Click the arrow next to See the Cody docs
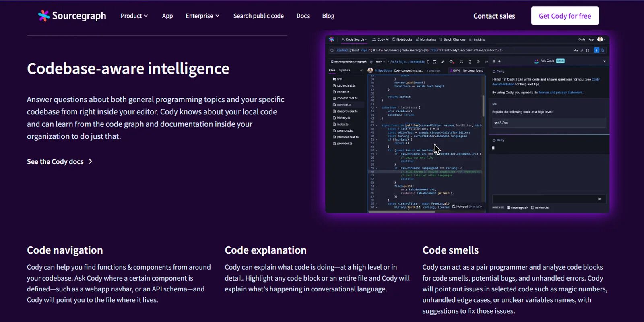Image resolution: width=644 pixels, height=322 pixels. pos(91,161)
